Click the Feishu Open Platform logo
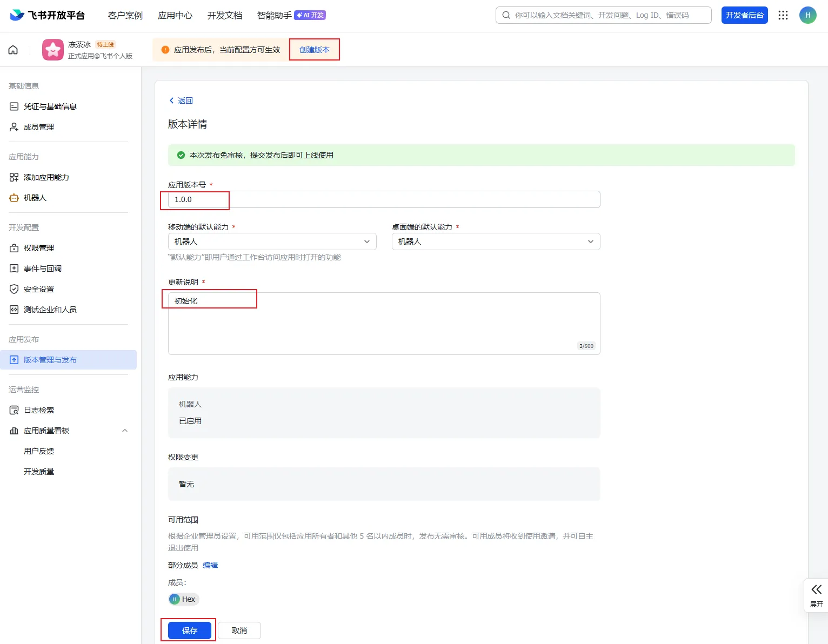The width and height of the screenshot is (828, 644). 48,15
